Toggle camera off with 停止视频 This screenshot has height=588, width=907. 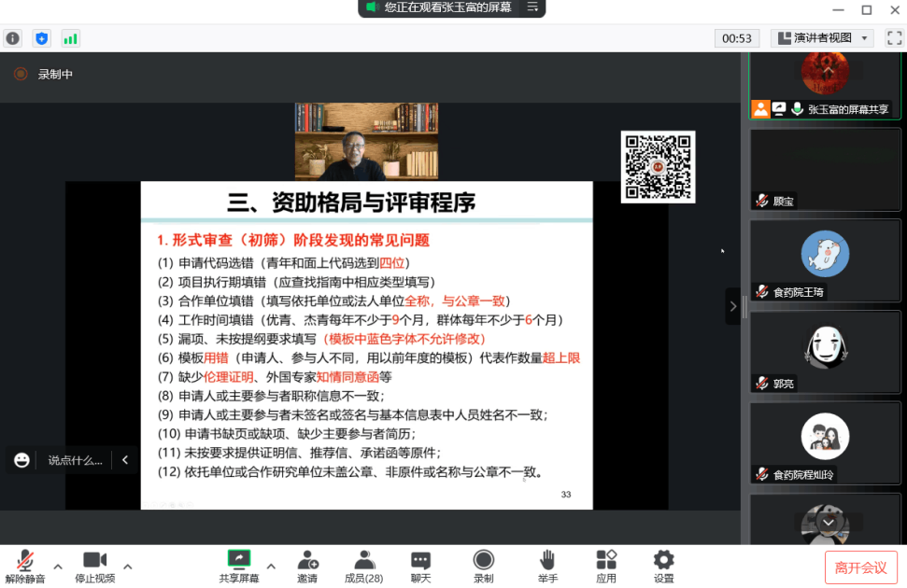(x=94, y=566)
